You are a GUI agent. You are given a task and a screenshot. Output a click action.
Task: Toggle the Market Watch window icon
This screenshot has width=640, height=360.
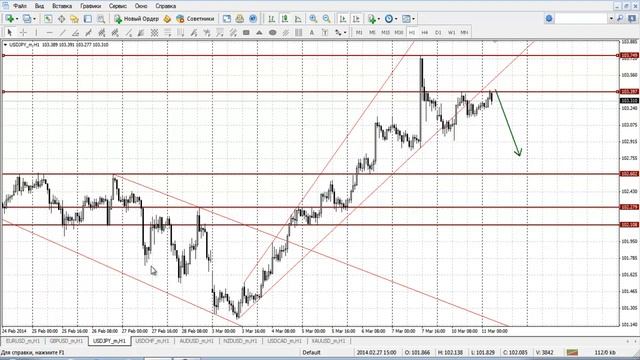click(x=48, y=19)
